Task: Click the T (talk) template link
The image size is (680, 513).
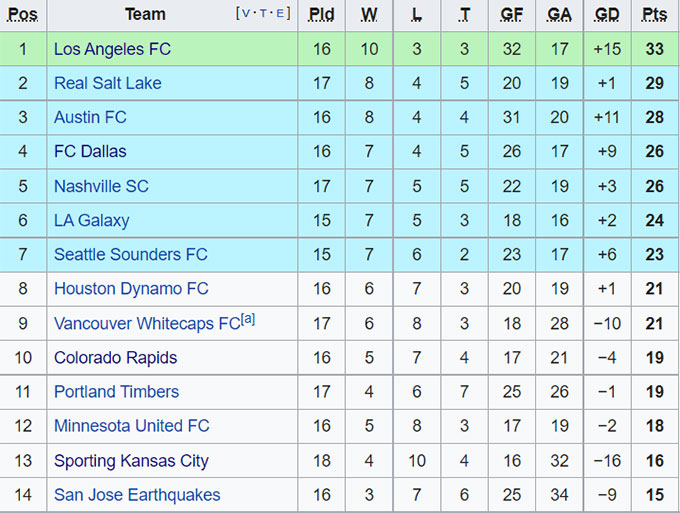Action: 264,14
